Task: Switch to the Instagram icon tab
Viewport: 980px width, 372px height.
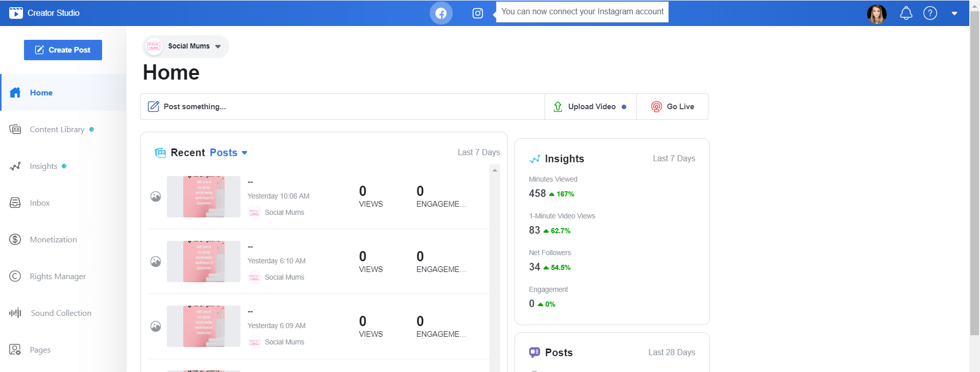Action: click(477, 13)
